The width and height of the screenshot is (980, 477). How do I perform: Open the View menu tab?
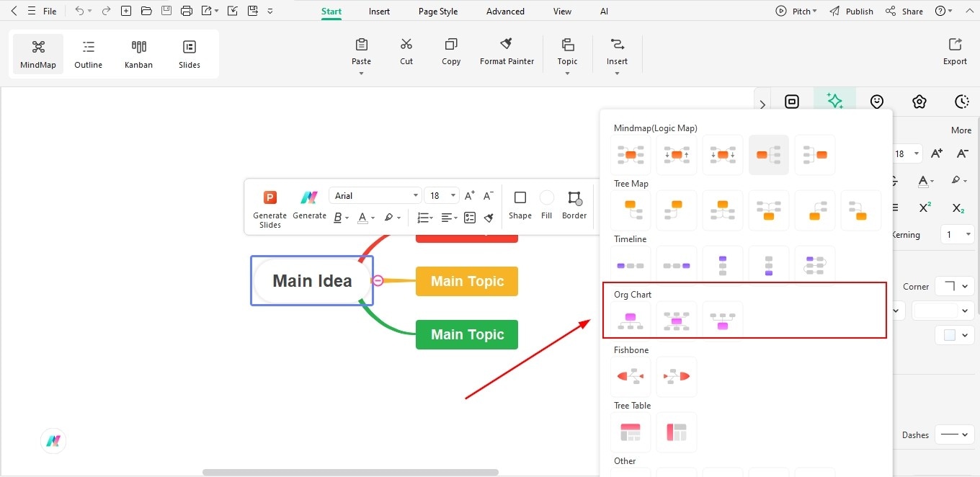tap(562, 11)
